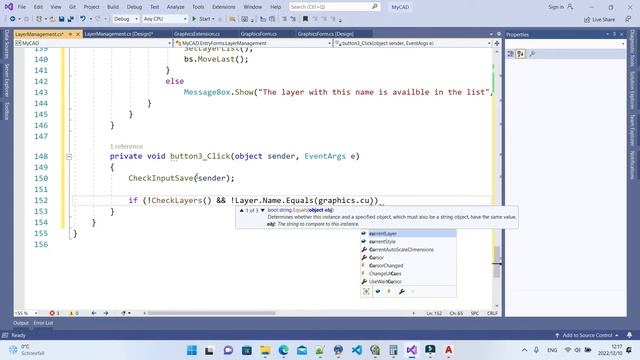Open the Debug configuration dropdown
This screenshot has width=640, height=360.
(x=126, y=19)
